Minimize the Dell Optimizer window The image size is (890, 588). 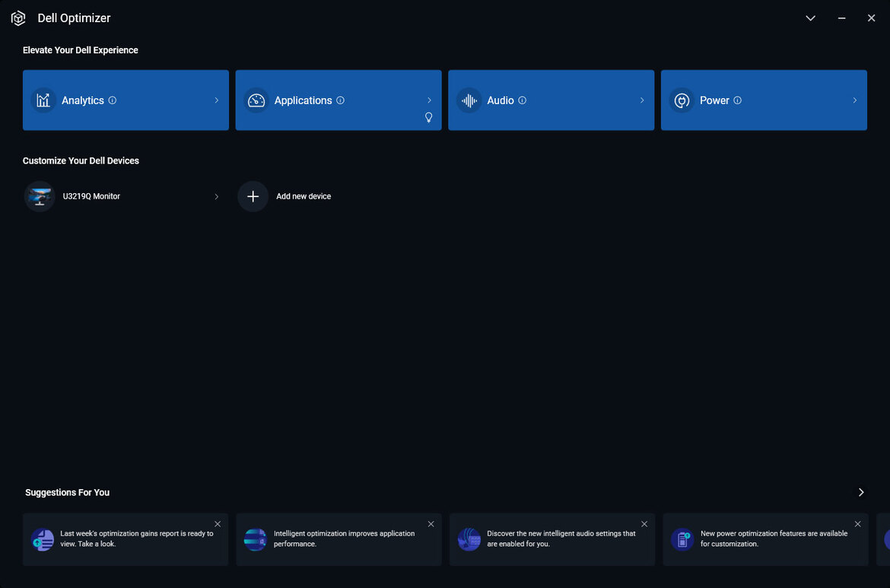pyautogui.click(x=842, y=18)
